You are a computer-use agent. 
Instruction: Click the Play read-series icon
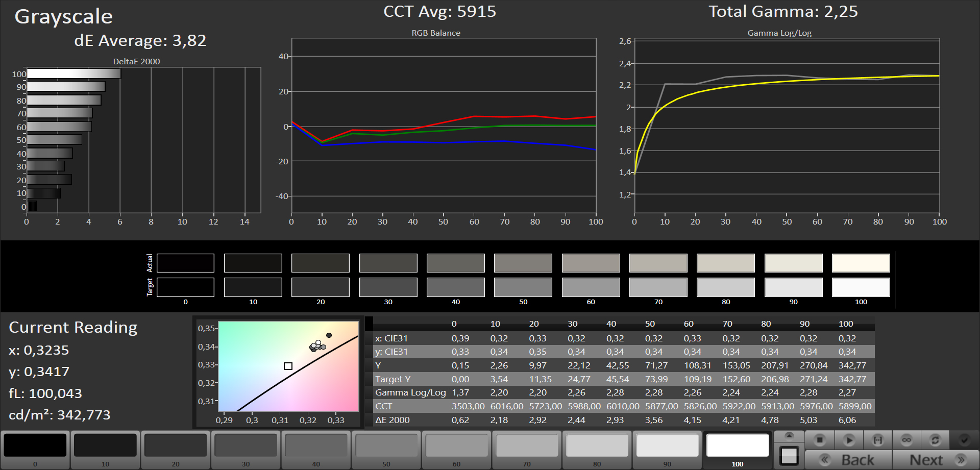click(849, 440)
